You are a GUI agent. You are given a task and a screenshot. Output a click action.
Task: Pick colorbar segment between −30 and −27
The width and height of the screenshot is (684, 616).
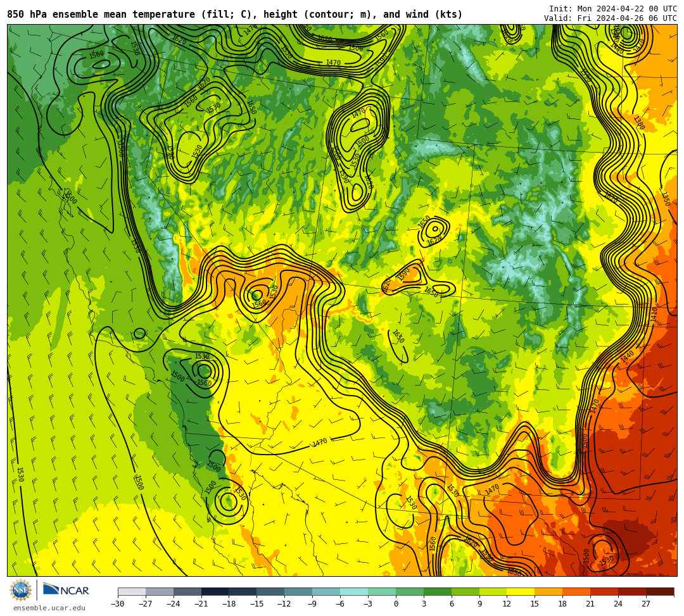click(x=132, y=591)
